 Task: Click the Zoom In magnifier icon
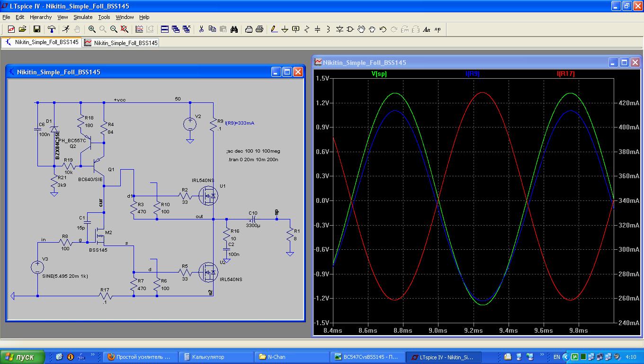[92, 29]
